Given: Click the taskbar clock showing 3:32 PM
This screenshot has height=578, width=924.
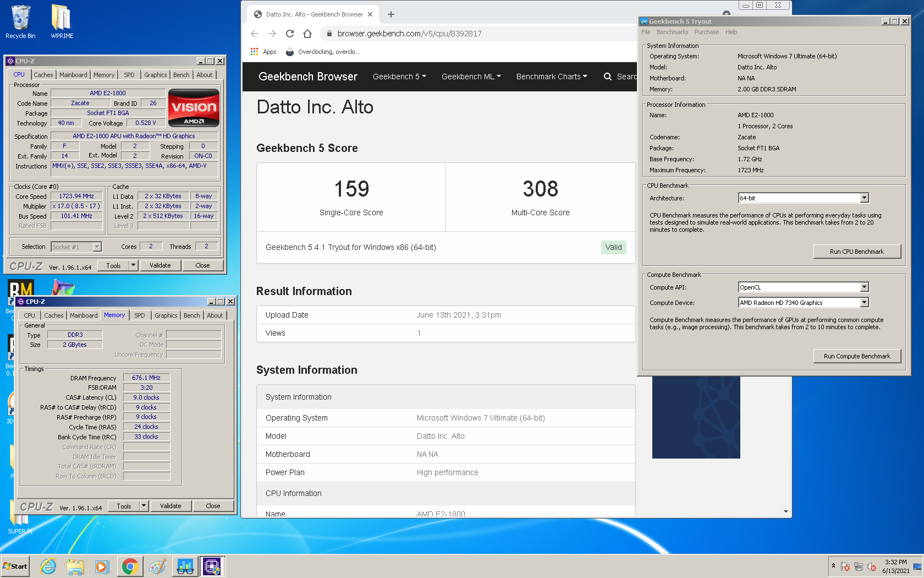Looking at the screenshot, I should coord(896,566).
